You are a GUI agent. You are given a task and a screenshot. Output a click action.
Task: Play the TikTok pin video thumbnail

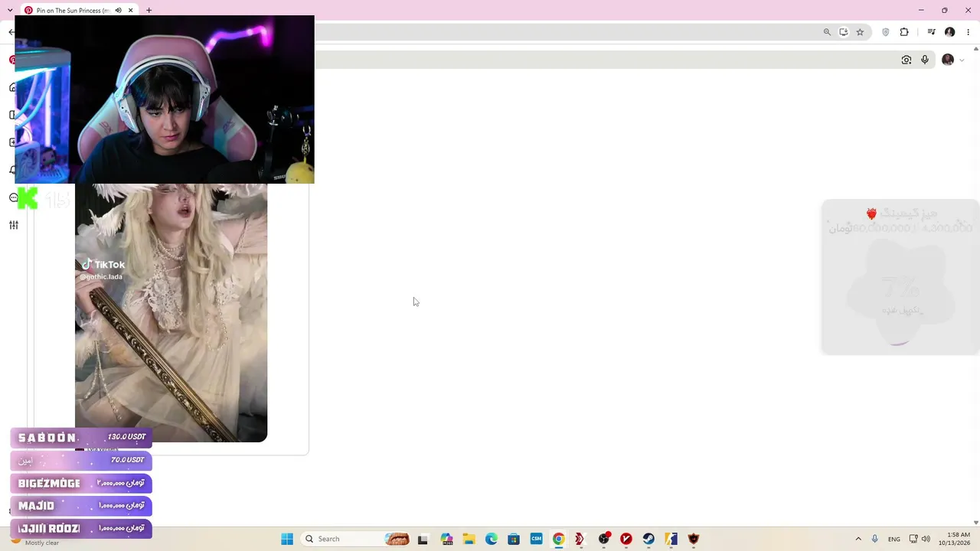click(x=171, y=312)
